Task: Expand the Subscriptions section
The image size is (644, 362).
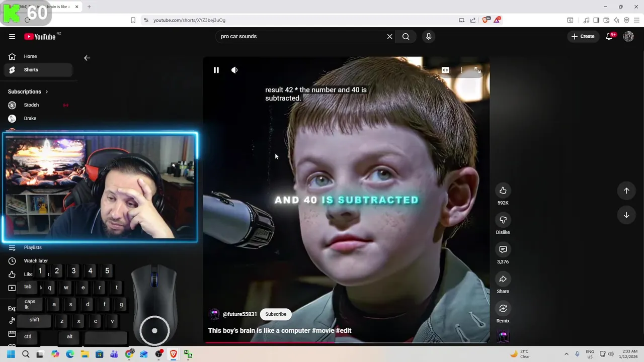Action: (28, 92)
